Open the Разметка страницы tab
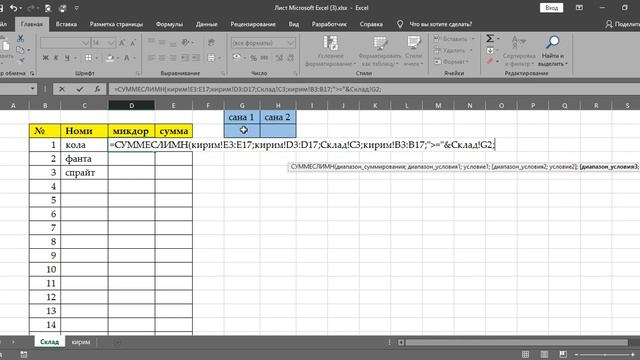 click(116, 24)
